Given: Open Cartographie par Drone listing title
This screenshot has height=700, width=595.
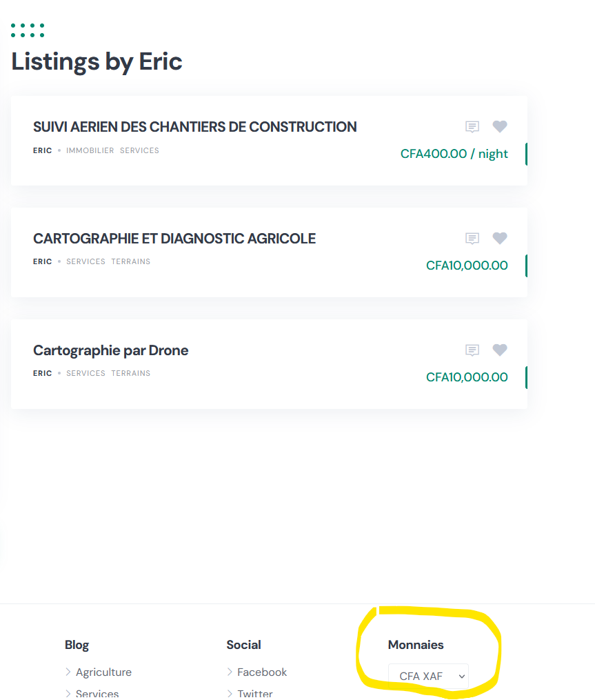Looking at the screenshot, I should point(111,350).
